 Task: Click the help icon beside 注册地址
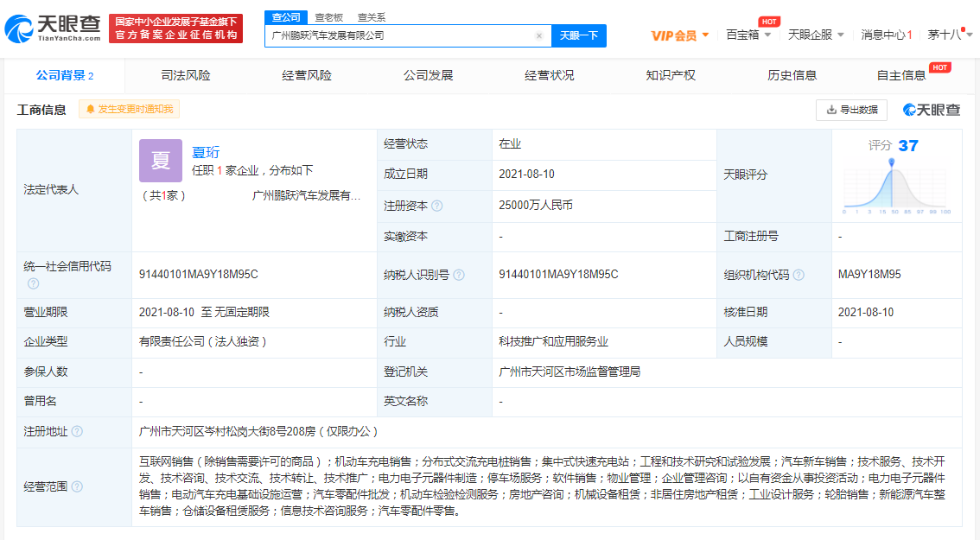point(77,431)
